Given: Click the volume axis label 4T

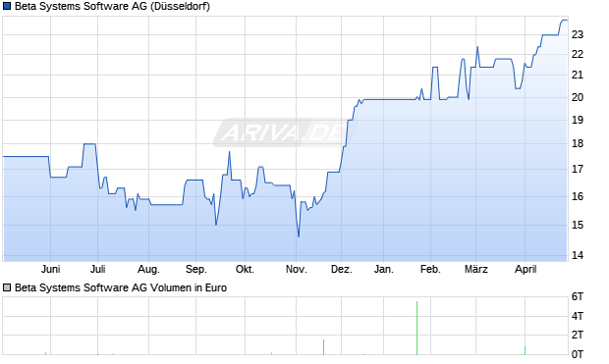Looking at the screenshot, I should click(x=578, y=316).
